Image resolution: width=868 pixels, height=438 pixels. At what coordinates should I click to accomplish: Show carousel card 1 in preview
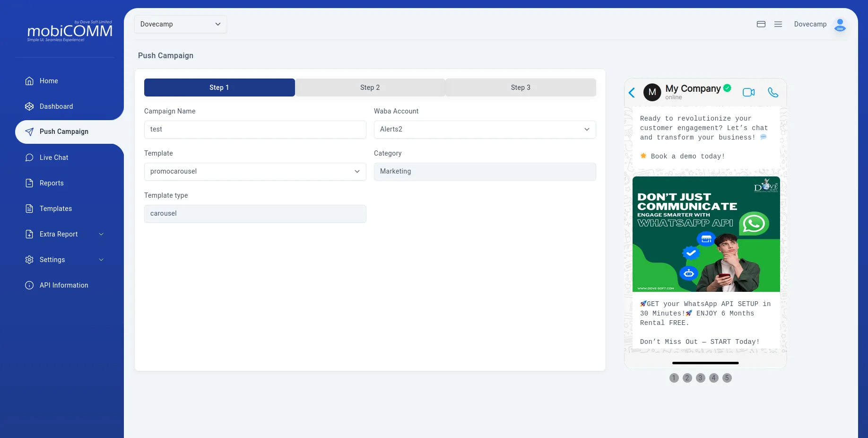(674, 378)
